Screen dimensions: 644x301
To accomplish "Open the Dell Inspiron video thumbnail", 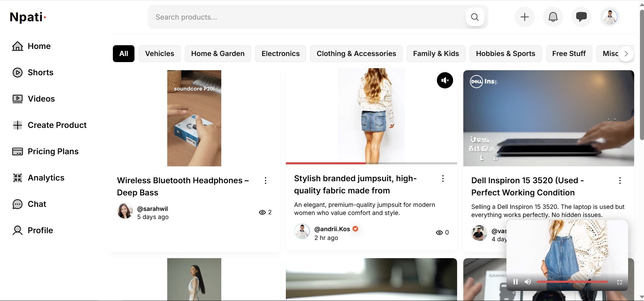I will click(548, 118).
